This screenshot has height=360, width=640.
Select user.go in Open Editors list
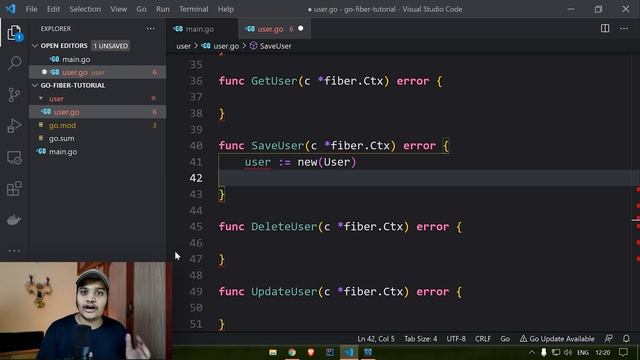[97, 72]
